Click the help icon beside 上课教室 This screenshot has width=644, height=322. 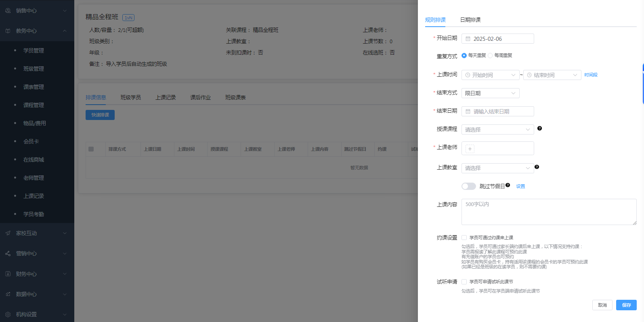pyautogui.click(x=537, y=167)
